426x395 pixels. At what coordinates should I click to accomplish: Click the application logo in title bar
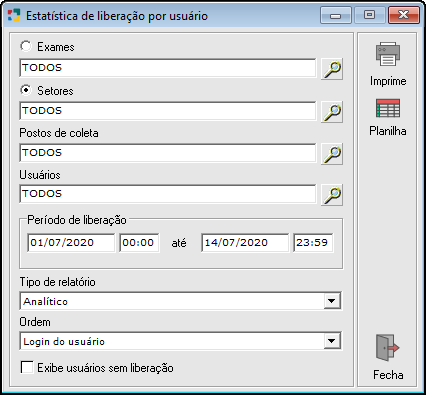pyautogui.click(x=14, y=15)
